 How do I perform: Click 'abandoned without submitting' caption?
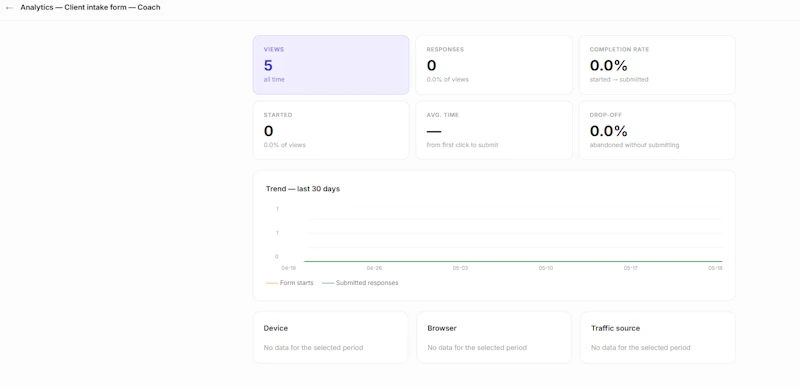coord(634,145)
